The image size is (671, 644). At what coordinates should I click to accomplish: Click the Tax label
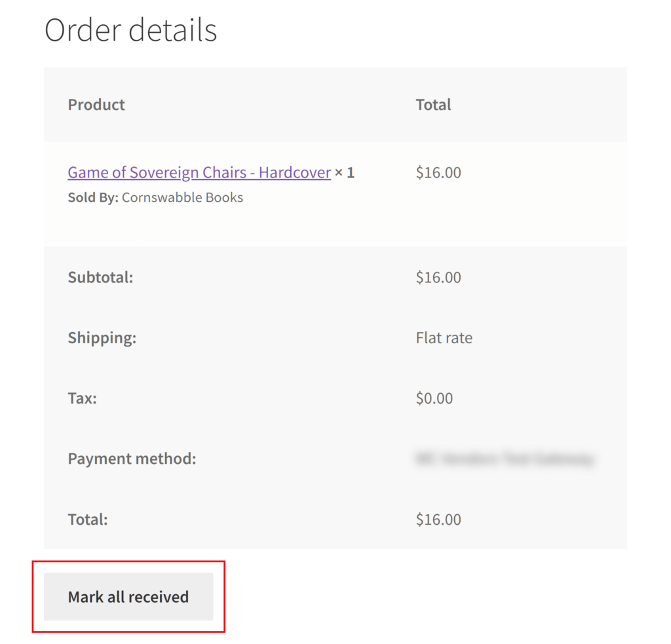coord(82,398)
